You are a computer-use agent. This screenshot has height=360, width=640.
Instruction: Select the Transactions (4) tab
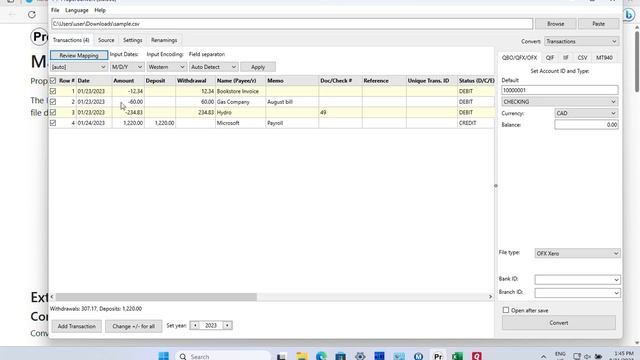pyautogui.click(x=71, y=40)
